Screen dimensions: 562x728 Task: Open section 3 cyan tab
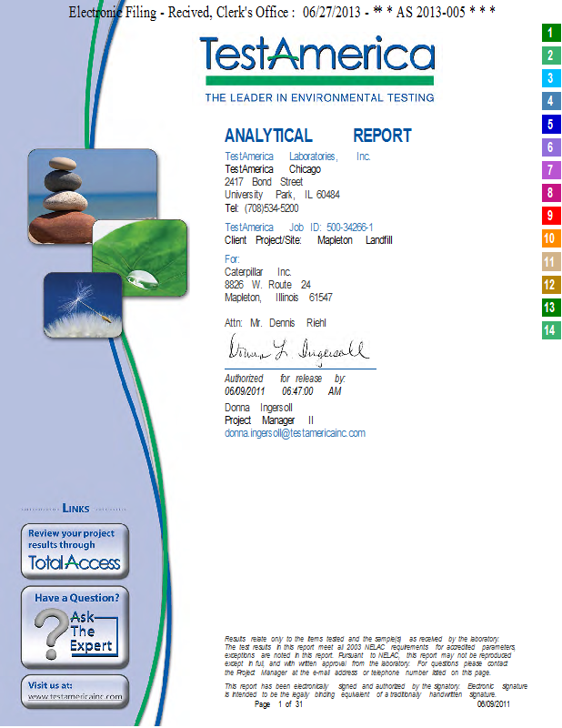[x=551, y=78]
